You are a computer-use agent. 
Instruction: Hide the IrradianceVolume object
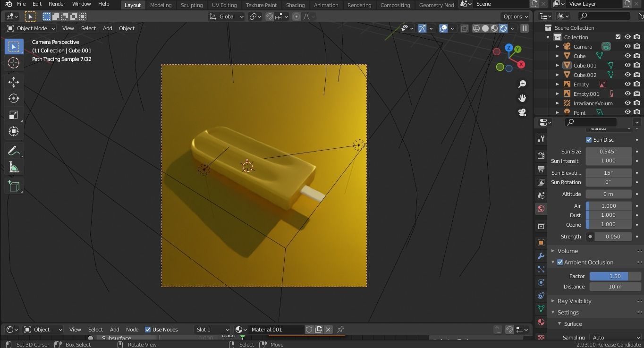[x=627, y=103]
